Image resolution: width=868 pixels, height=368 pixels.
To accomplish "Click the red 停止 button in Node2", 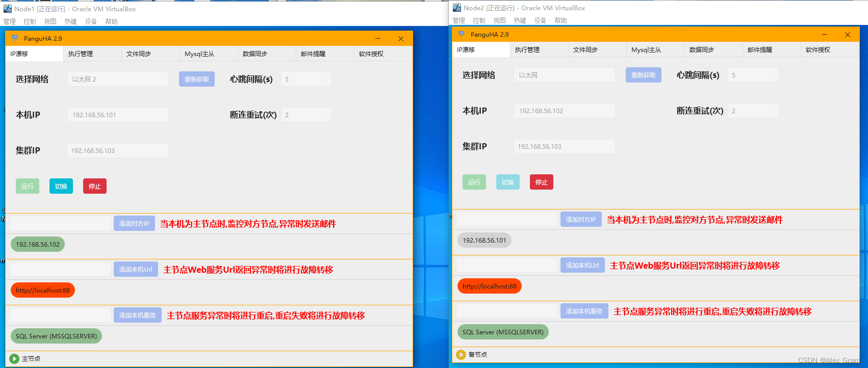I will pos(542,182).
